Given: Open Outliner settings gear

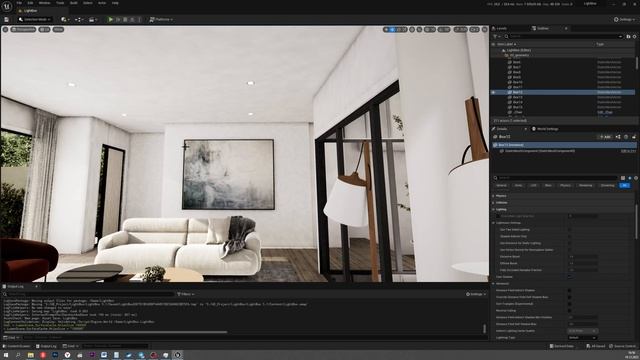Looking at the screenshot, I should click(x=634, y=36).
